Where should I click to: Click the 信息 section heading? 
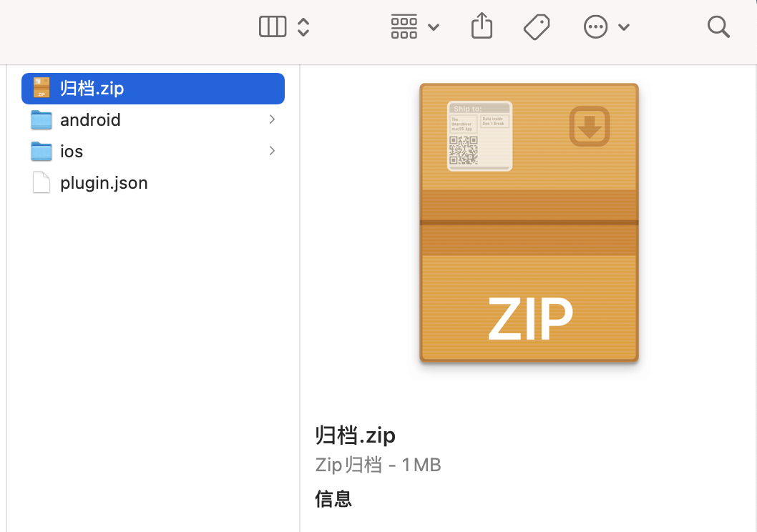point(333,498)
